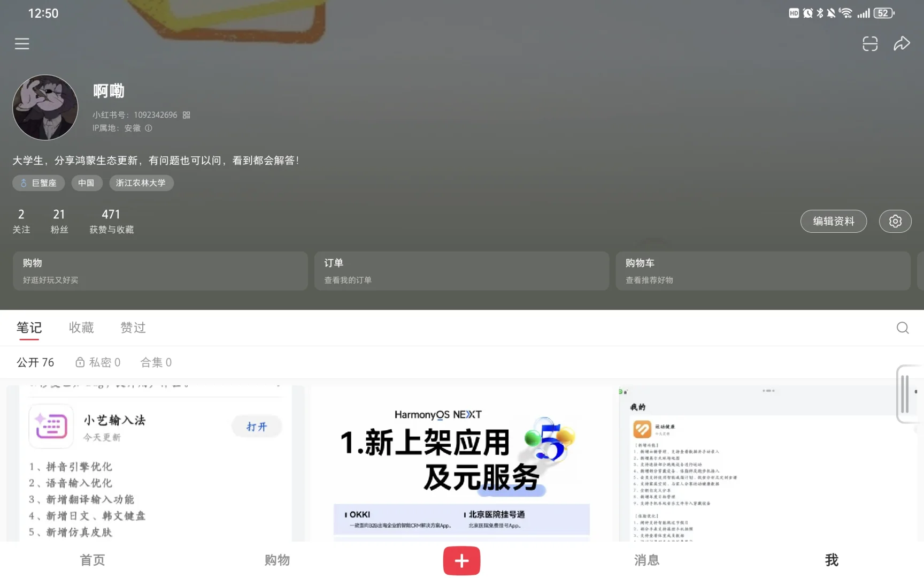This screenshot has width=924, height=578.
Task: Open the 消息 tab in bottom navigation
Action: pos(646,560)
